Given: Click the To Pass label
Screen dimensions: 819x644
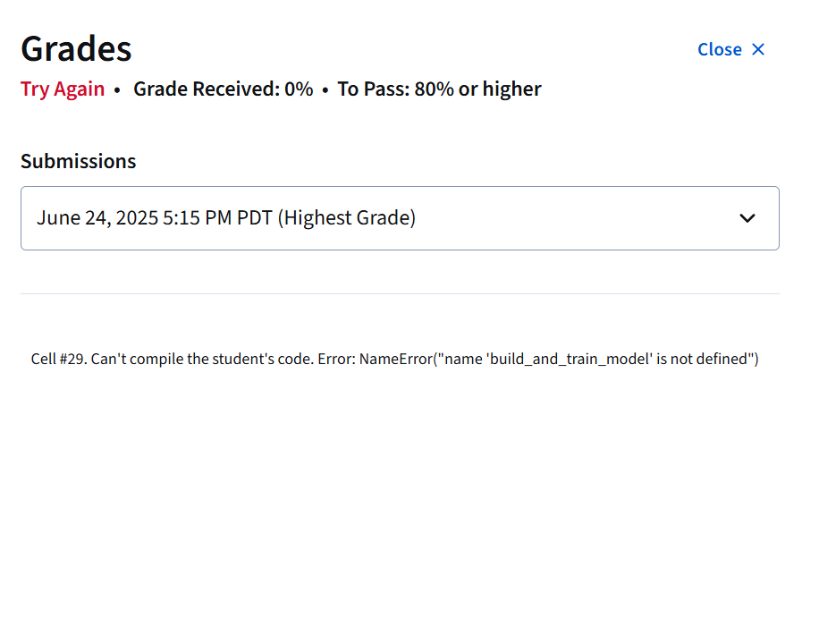Looking at the screenshot, I should pos(374,89).
